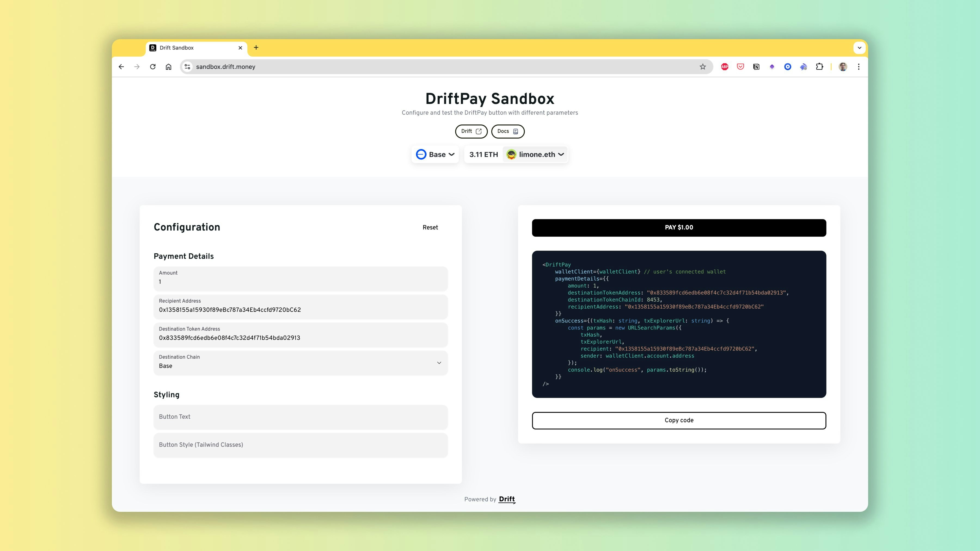This screenshot has width=980, height=551.
Task: Click the DriftPay Sandbox heading
Action: tap(490, 99)
